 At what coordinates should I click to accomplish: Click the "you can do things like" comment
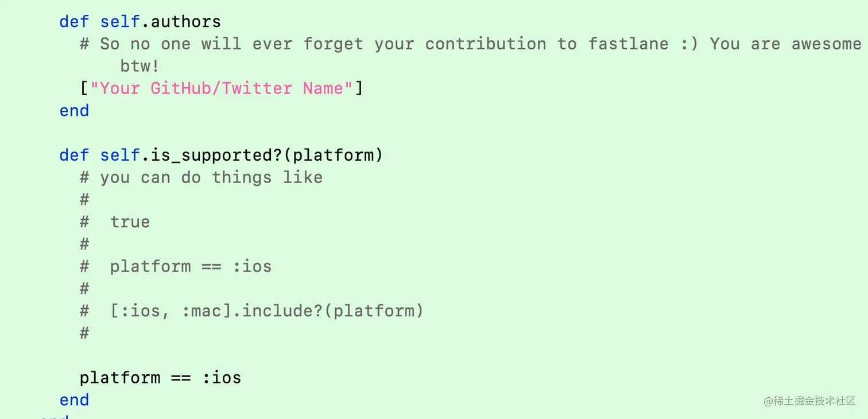pos(211,177)
